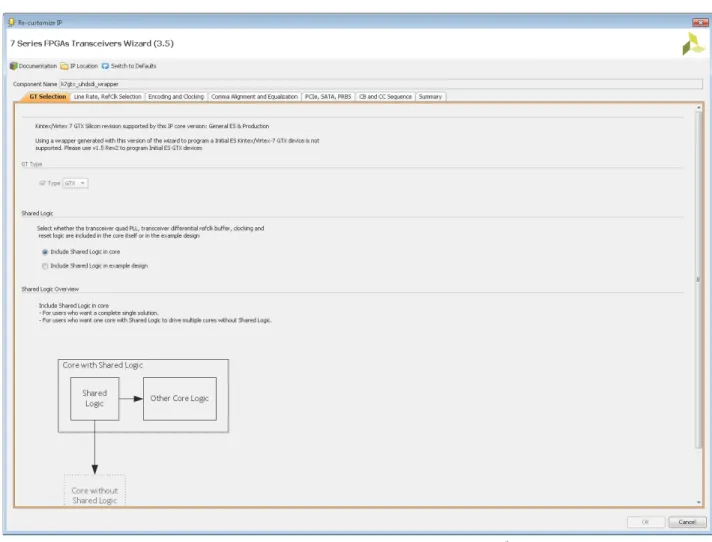Click the scrollbar up arrow
This screenshot has height=542, width=712.
698,107
